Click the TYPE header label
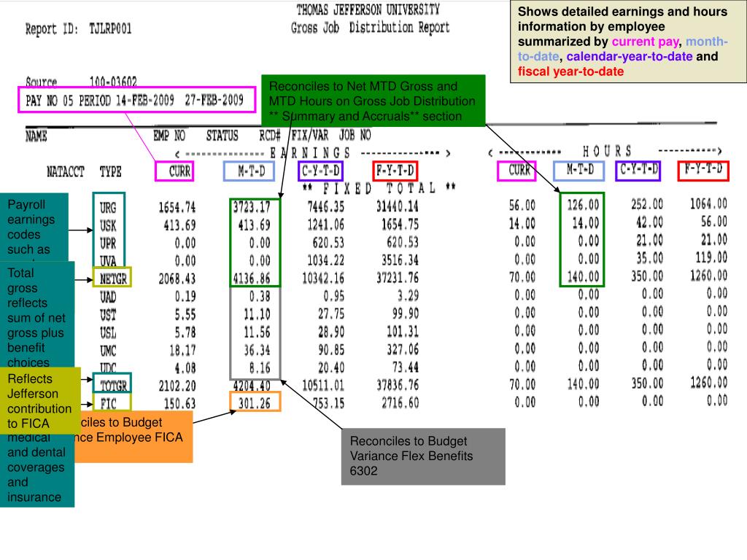The height and width of the screenshot is (560, 747). 111,171
